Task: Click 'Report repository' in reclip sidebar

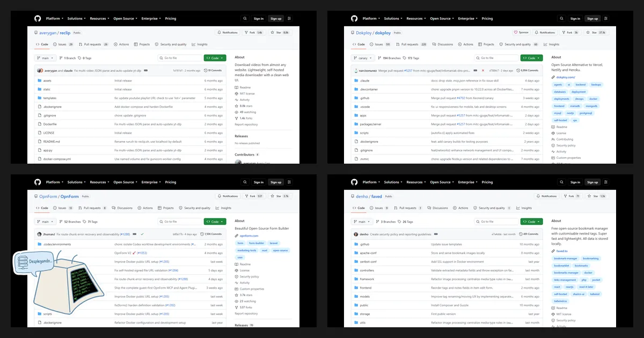Action: (x=246, y=124)
